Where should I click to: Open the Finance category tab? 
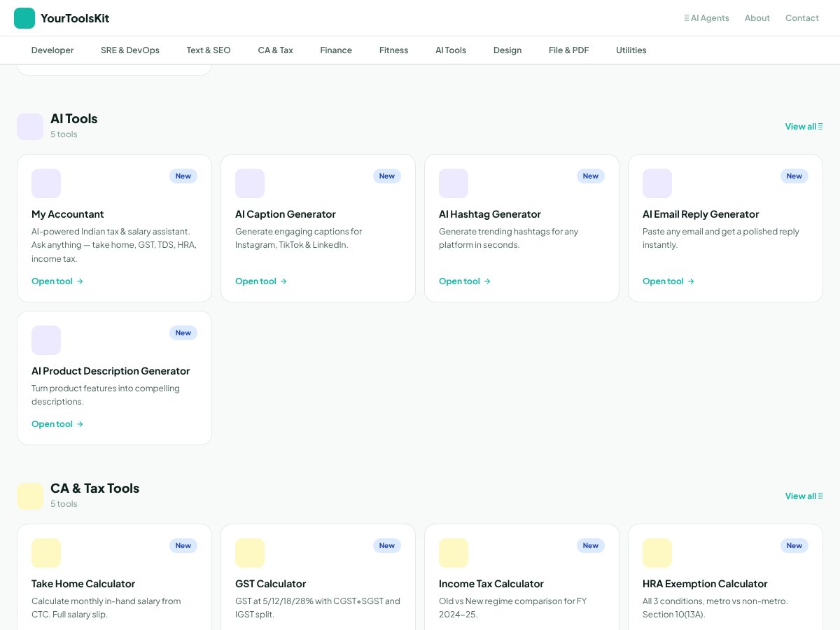pyautogui.click(x=336, y=50)
